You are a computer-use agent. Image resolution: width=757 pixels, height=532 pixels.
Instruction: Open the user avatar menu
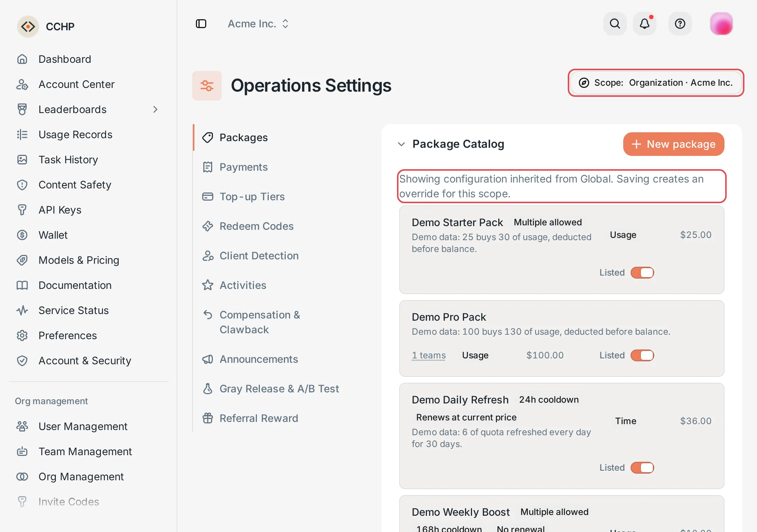721,24
